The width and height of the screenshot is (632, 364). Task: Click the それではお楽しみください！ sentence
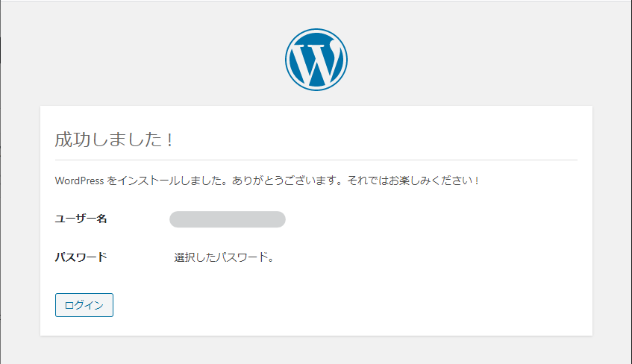(x=413, y=181)
